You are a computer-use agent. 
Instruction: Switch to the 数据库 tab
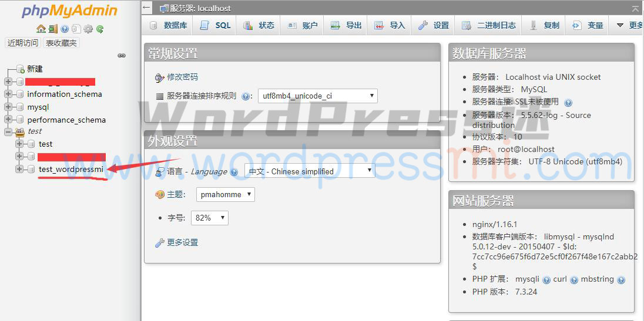click(x=169, y=25)
